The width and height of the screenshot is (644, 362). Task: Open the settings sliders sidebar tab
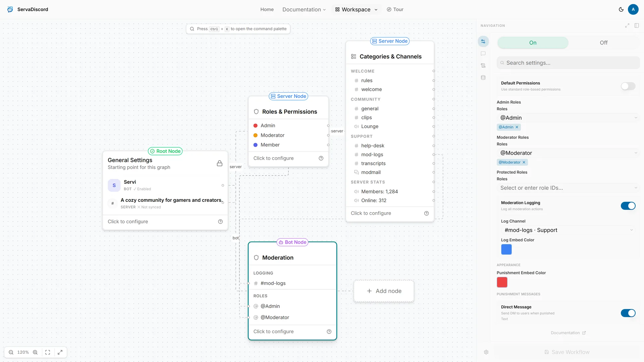(483, 42)
